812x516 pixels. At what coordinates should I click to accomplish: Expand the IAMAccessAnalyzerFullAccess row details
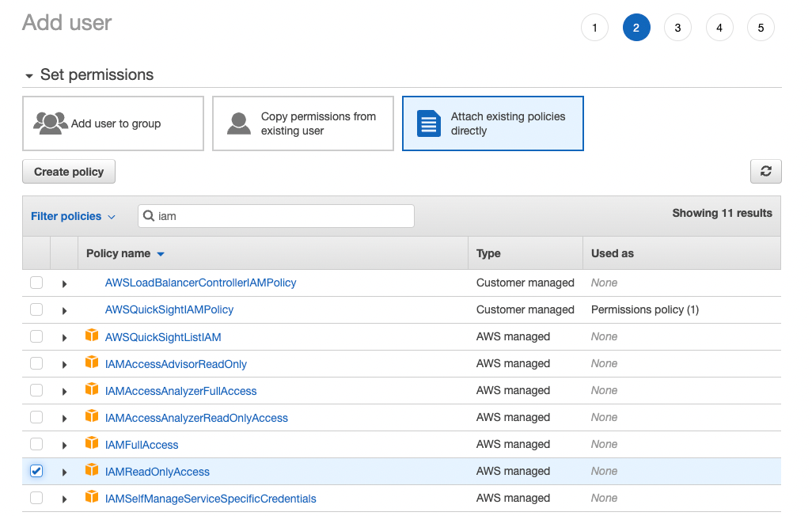[64, 392]
